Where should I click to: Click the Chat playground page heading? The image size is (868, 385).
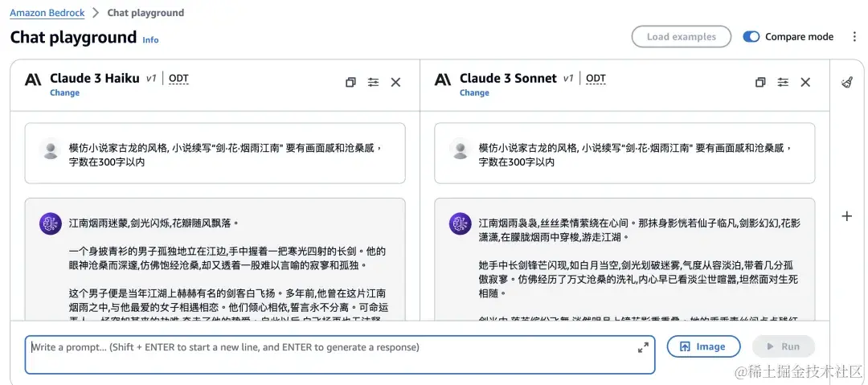pyautogui.click(x=73, y=37)
